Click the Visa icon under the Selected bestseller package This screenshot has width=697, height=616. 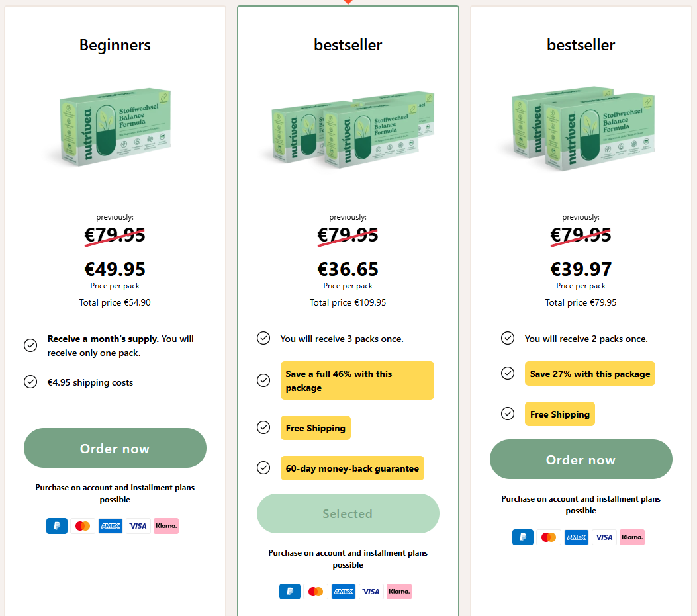point(371,592)
